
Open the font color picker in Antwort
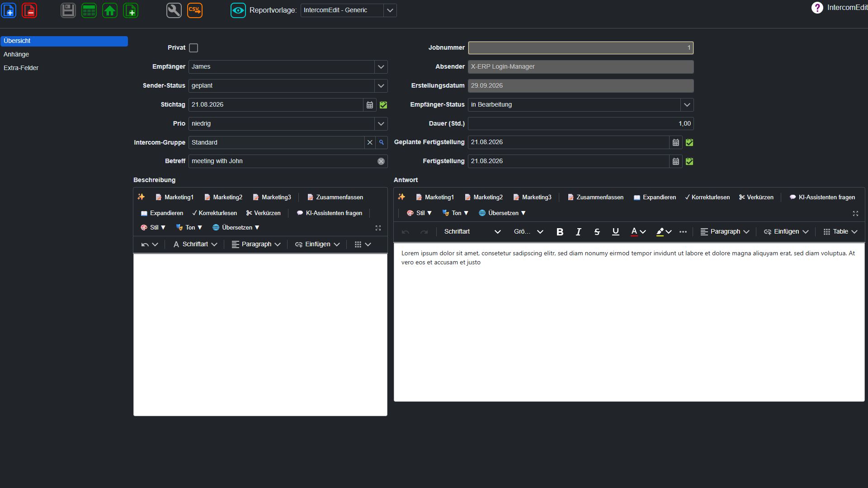[638, 232]
